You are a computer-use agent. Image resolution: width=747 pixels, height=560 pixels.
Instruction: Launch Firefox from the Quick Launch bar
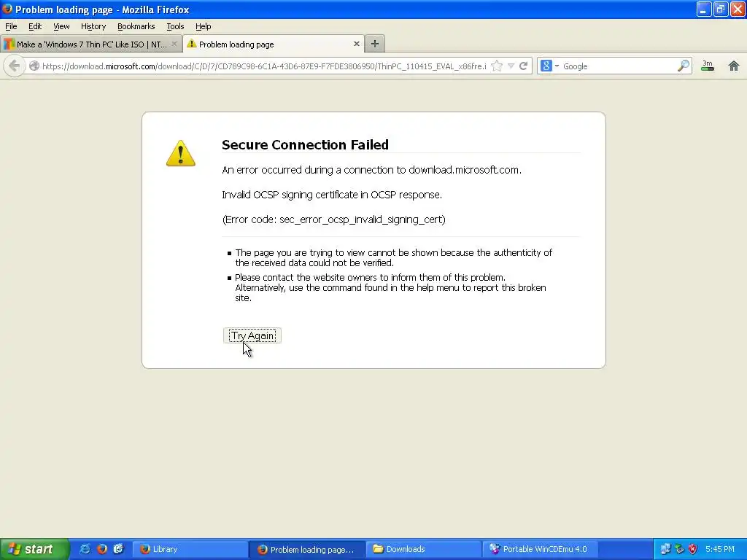point(102,549)
